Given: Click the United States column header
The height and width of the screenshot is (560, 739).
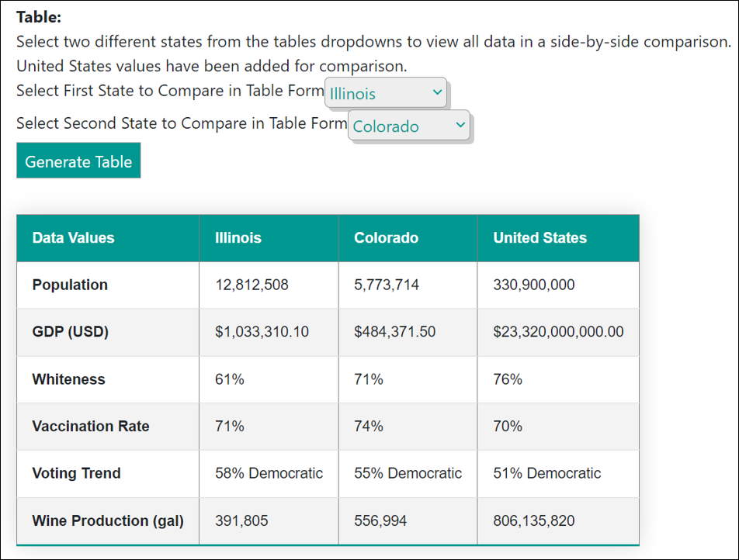Looking at the screenshot, I should point(540,238).
